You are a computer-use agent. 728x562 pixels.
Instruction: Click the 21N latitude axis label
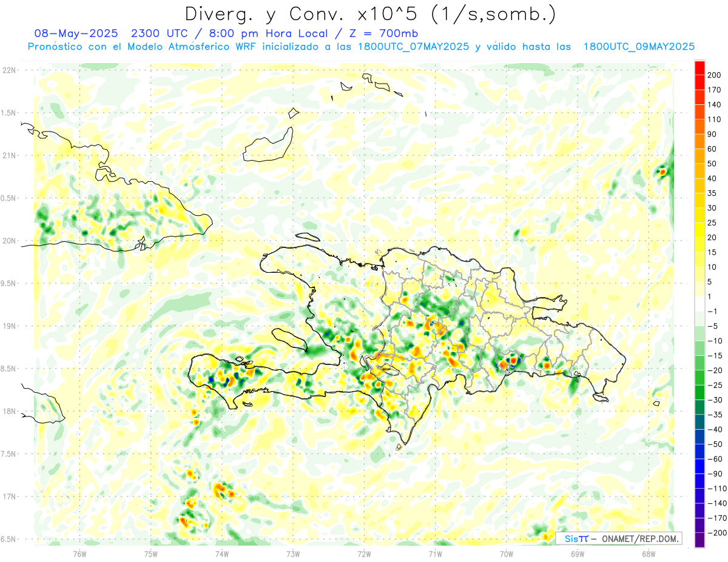pos(8,155)
